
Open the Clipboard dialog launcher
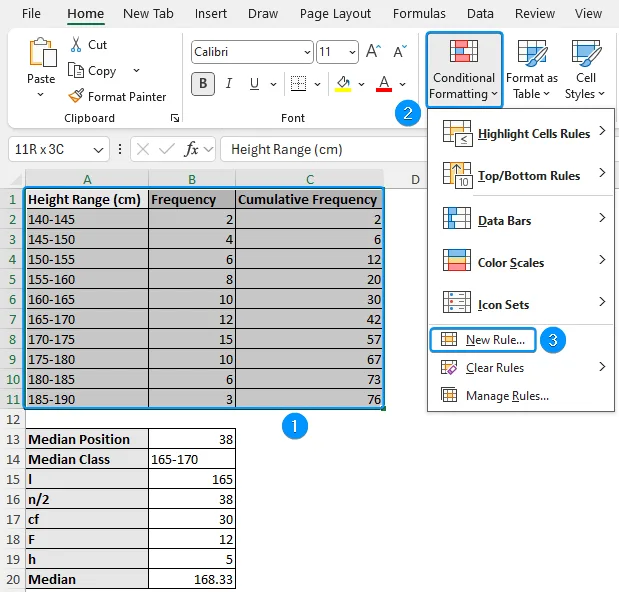174,118
